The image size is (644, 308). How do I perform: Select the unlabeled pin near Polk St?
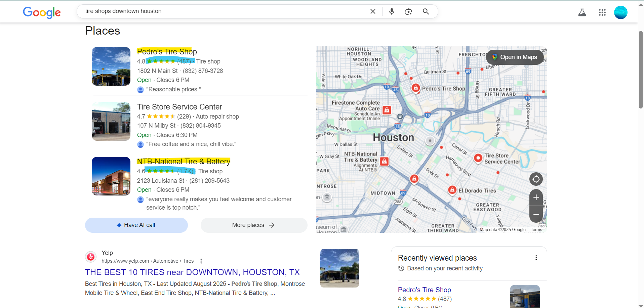[414, 179]
